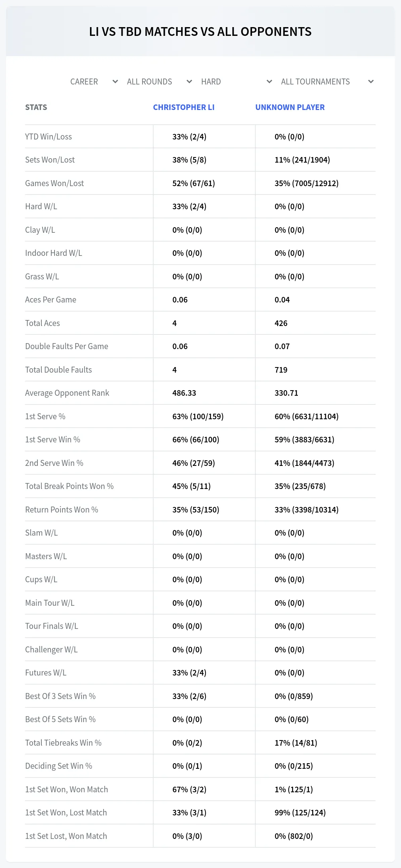Click the chevron next to ALL ROUNDS
This screenshot has height=868, width=401.
click(189, 82)
